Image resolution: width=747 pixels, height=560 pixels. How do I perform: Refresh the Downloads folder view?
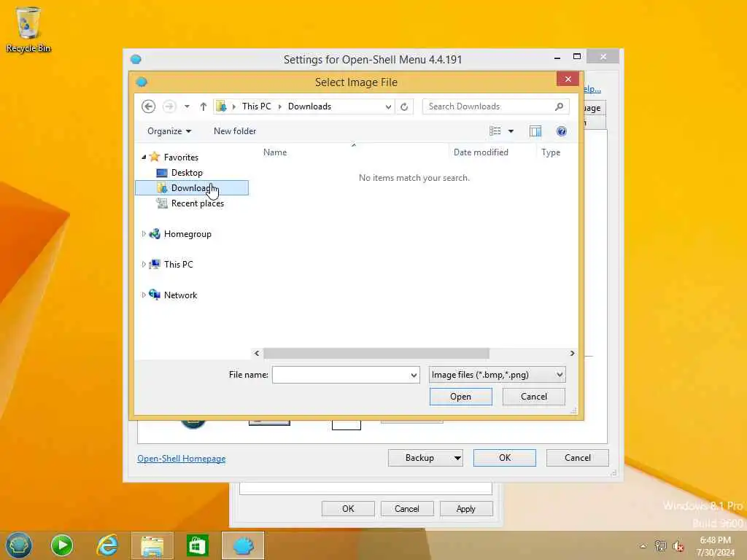click(404, 106)
